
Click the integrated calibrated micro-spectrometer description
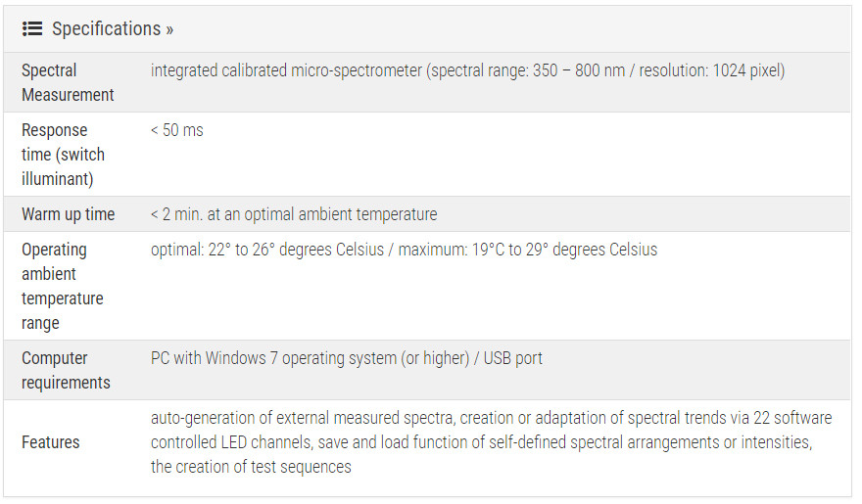click(286, 70)
